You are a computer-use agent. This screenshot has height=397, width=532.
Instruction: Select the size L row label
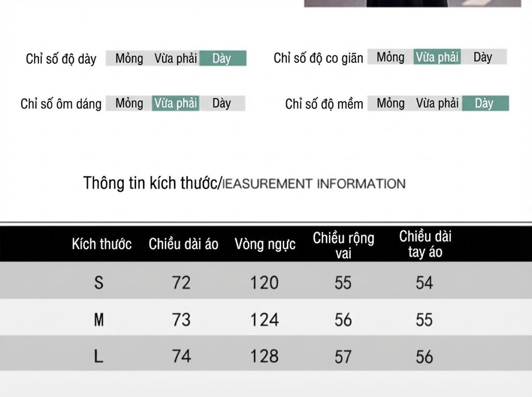[99, 356]
